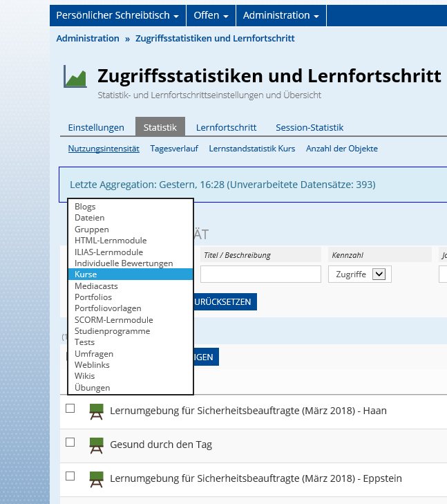Image resolution: width=447 pixels, height=504 pixels.
Task: Go to the 'Einstellungen' tab
Action: (x=96, y=127)
